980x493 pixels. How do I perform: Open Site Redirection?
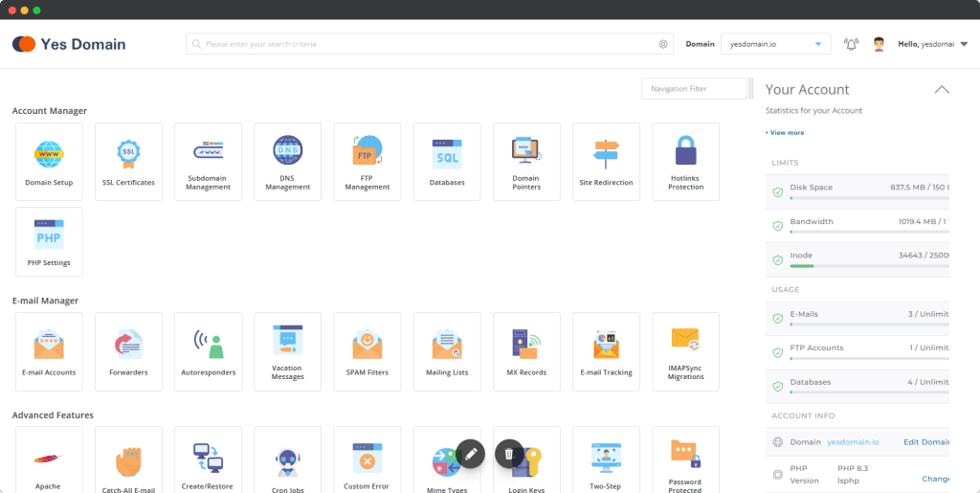tap(606, 162)
